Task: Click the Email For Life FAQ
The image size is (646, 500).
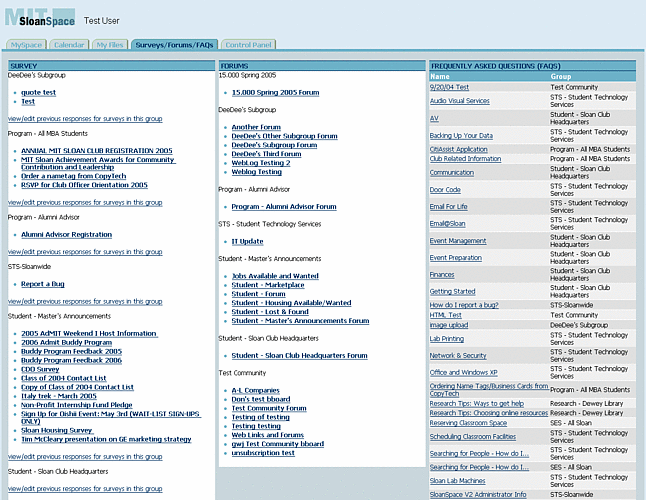Action: coord(448,207)
